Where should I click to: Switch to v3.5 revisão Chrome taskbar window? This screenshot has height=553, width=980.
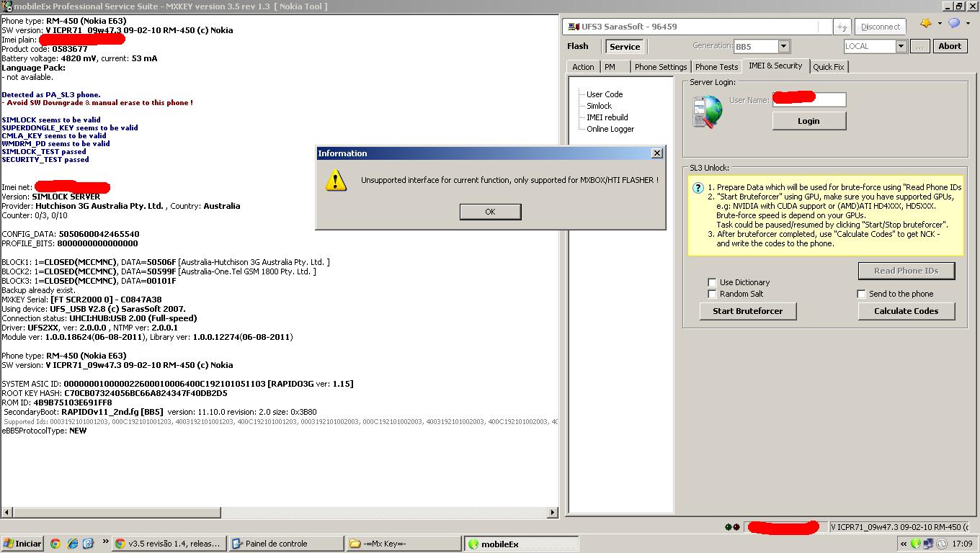coord(169,544)
